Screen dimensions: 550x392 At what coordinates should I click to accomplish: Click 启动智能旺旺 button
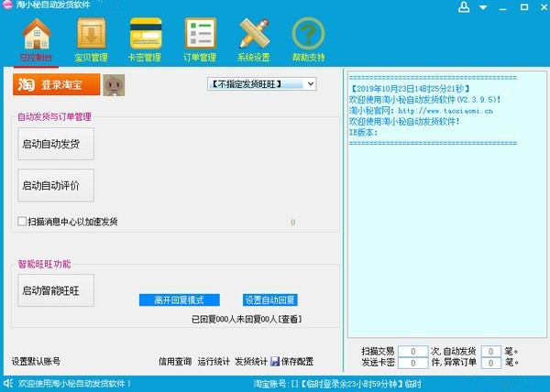(56, 290)
